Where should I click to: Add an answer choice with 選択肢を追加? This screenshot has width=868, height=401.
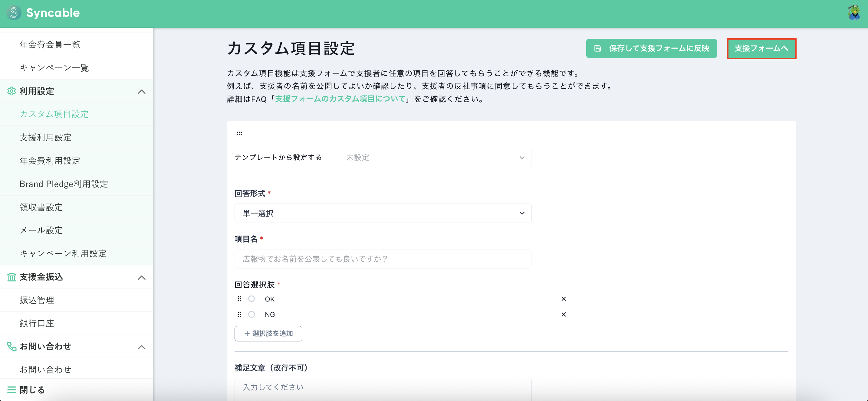268,333
